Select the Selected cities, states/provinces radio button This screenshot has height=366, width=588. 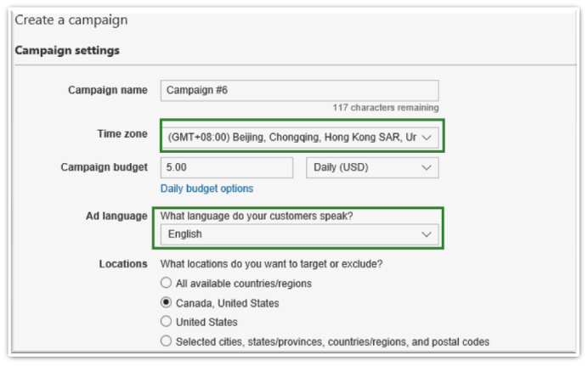click(x=166, y=342)
